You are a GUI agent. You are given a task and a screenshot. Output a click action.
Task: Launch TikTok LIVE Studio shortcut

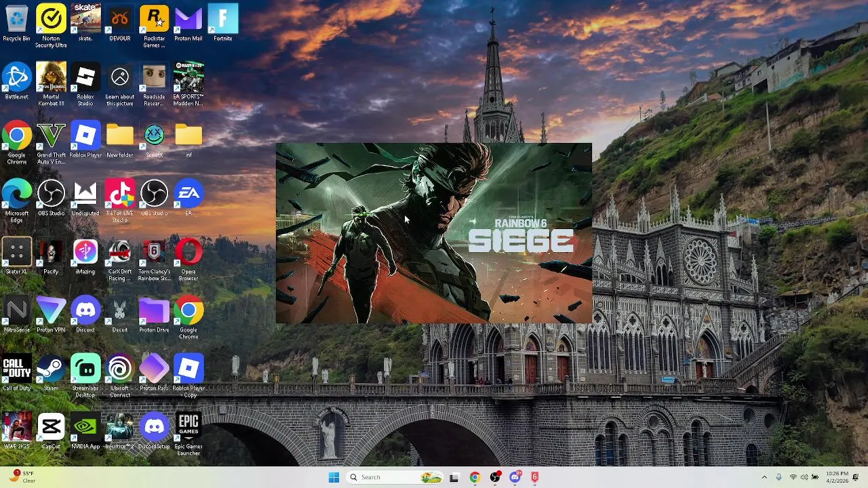coord(120,201)
